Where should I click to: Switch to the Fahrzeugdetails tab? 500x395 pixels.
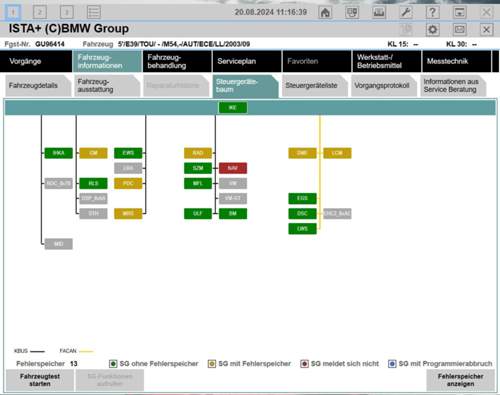coord(38,86)
